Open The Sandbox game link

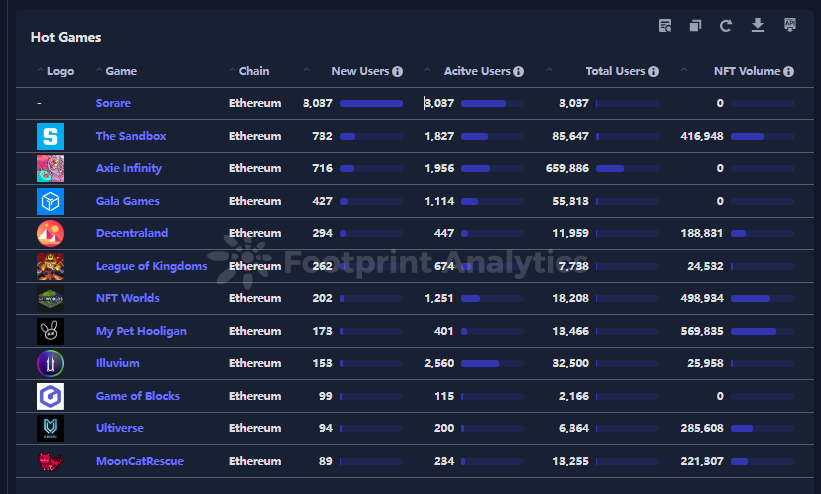coord(131,136)
